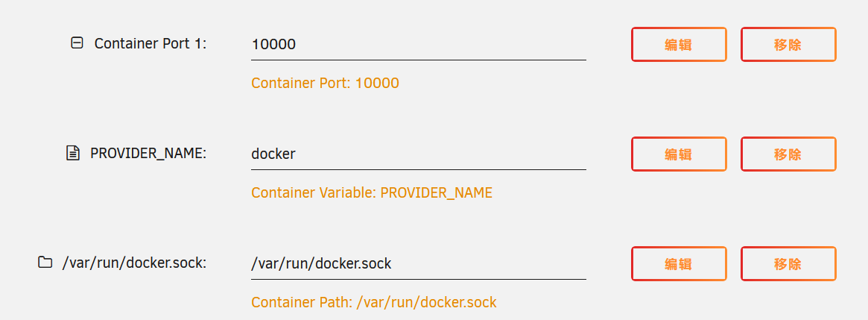Focus the Container Port 1 input showing 10000
The height and width of the screenshot is (320, 868).
(419, 44)
